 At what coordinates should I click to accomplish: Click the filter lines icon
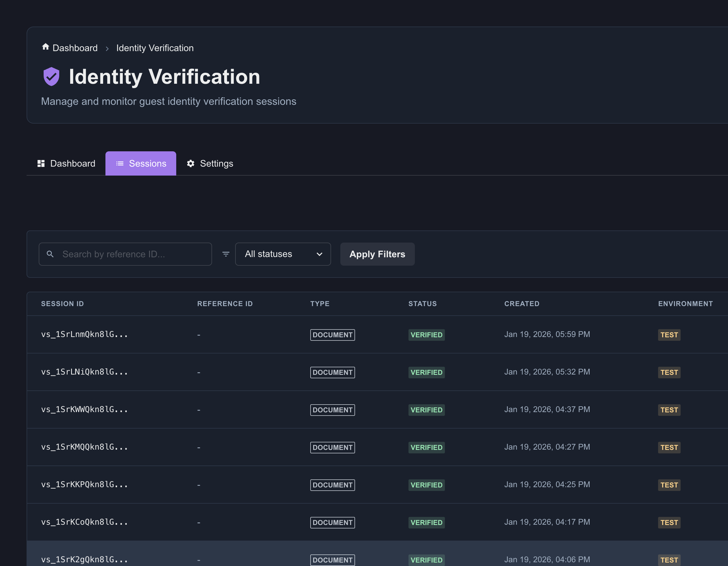pyautogui.click(x=226, y=254)
